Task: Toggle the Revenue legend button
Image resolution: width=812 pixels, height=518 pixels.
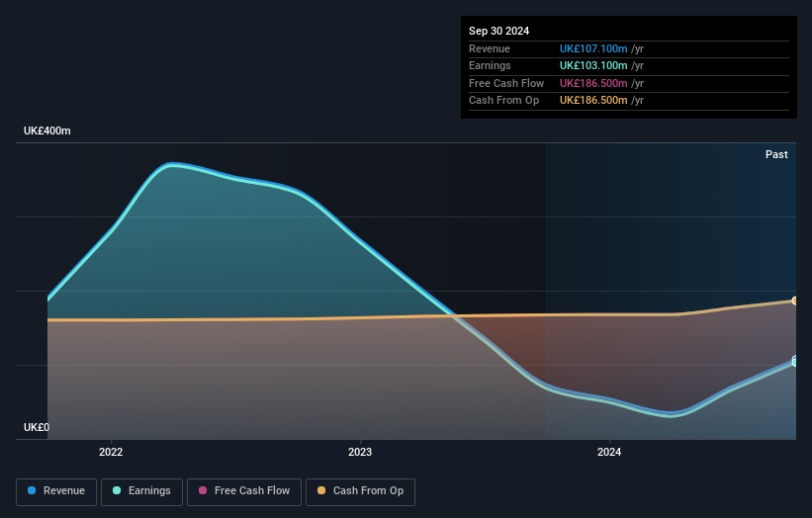Action: (56, 491)
